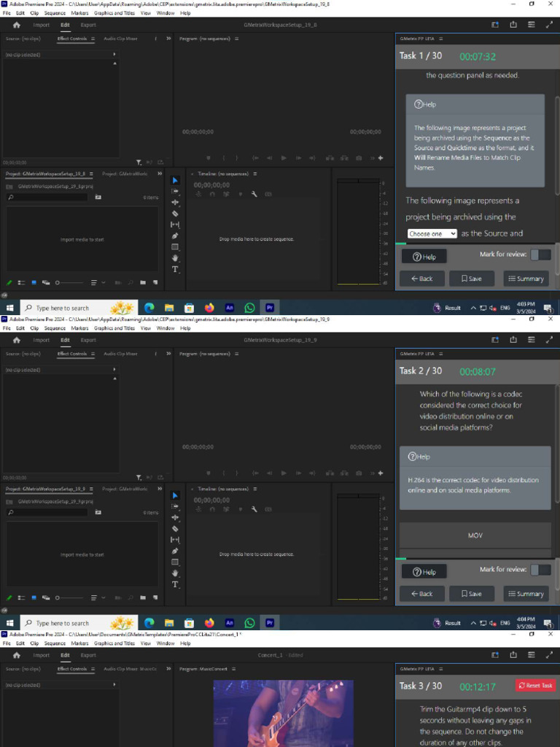Viewport: 560px width, 747px height.
Task: Click timeline wrench settings icon in the Task 2 window
Action: coord(254,509)
